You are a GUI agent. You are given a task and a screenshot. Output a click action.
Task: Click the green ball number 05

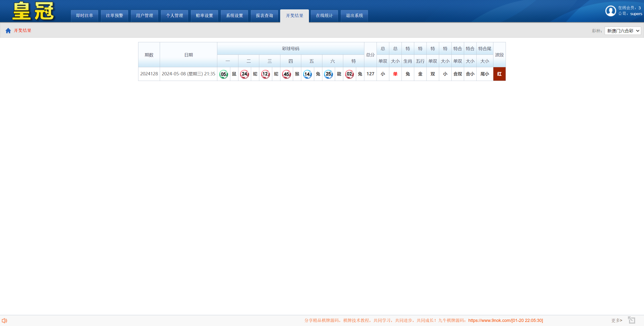(x=224, y=74)
